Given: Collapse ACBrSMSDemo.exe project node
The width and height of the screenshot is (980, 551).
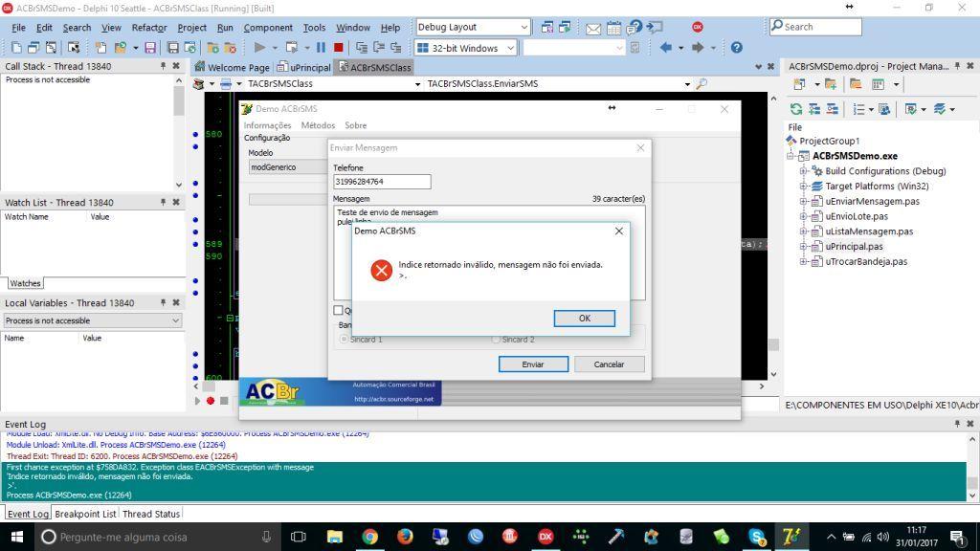Looking at the screenshot, I should click(791, 156).
